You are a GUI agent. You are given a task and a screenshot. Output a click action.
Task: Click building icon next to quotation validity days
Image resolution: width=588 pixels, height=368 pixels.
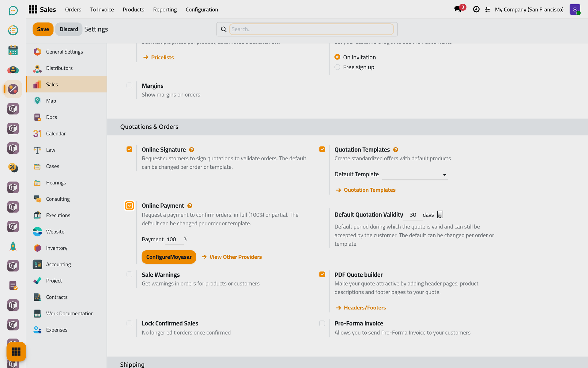tap(440, 215)
